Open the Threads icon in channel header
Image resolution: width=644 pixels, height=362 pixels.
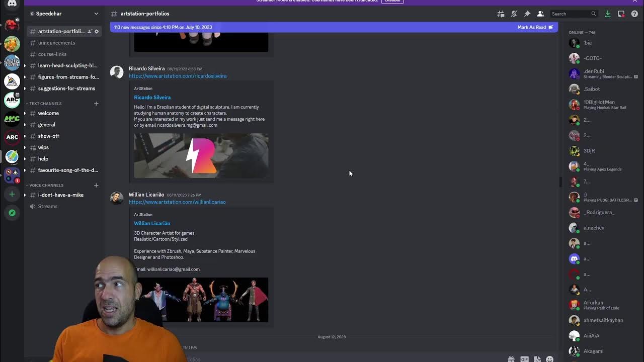pos(501,14)
